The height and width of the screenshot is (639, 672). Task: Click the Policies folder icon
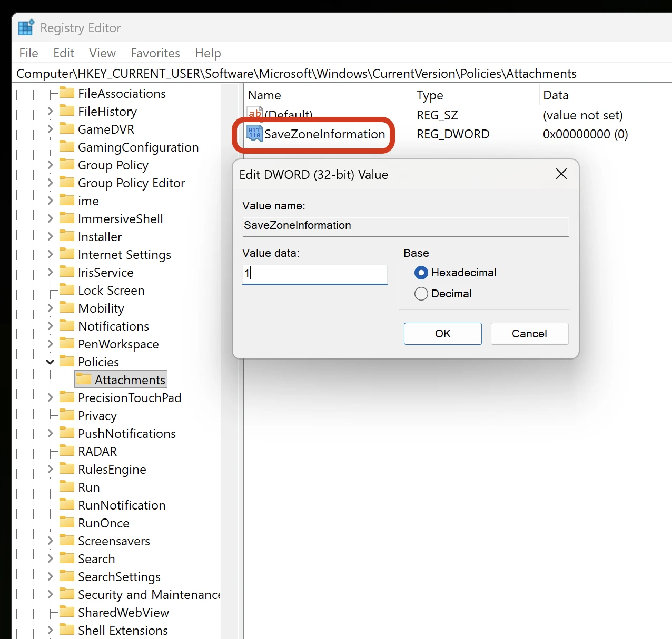point(67,361)
